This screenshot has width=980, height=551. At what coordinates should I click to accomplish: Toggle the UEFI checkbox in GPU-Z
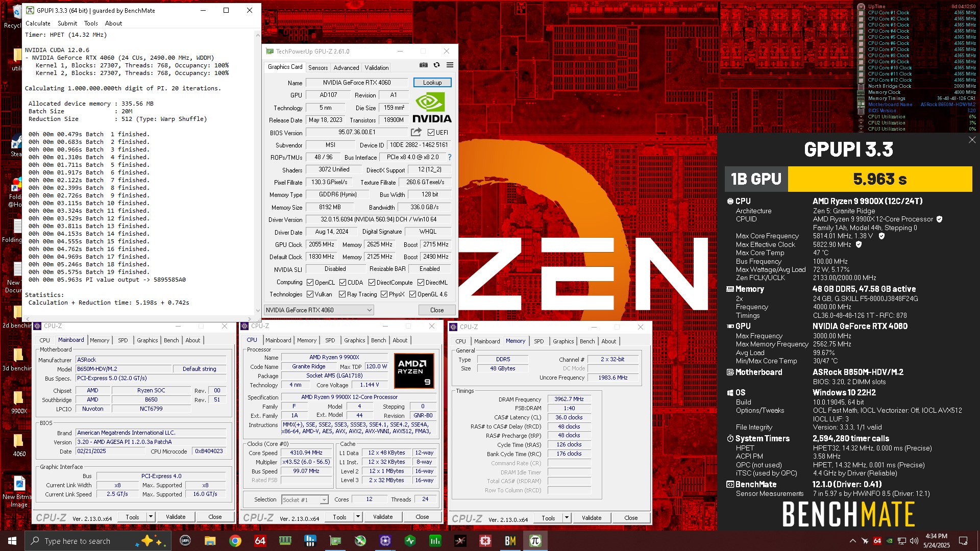click(431, 133)
